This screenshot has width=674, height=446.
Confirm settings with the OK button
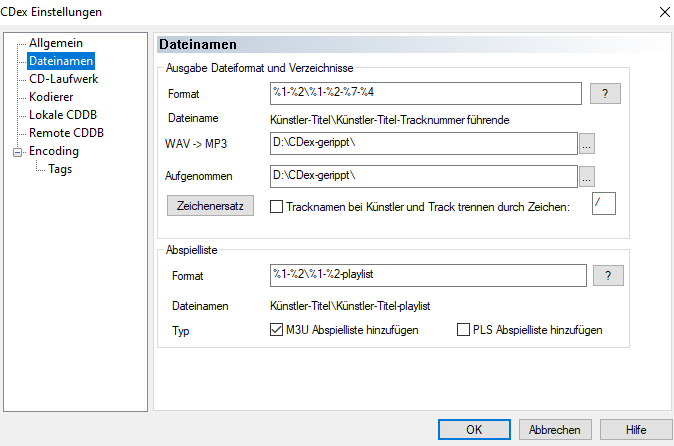pyautogui.click(x=474, y=429)
